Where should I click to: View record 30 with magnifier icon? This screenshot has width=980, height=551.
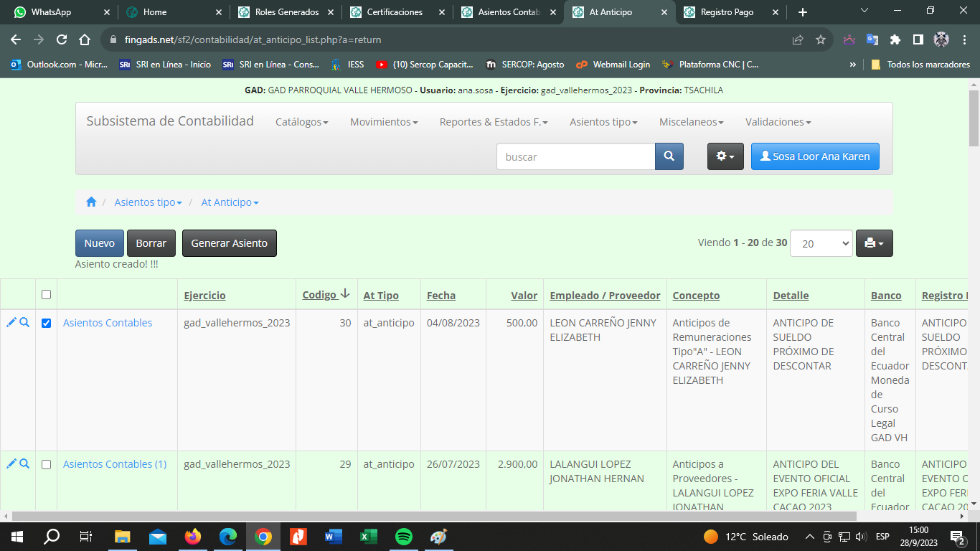pos(24,323)
